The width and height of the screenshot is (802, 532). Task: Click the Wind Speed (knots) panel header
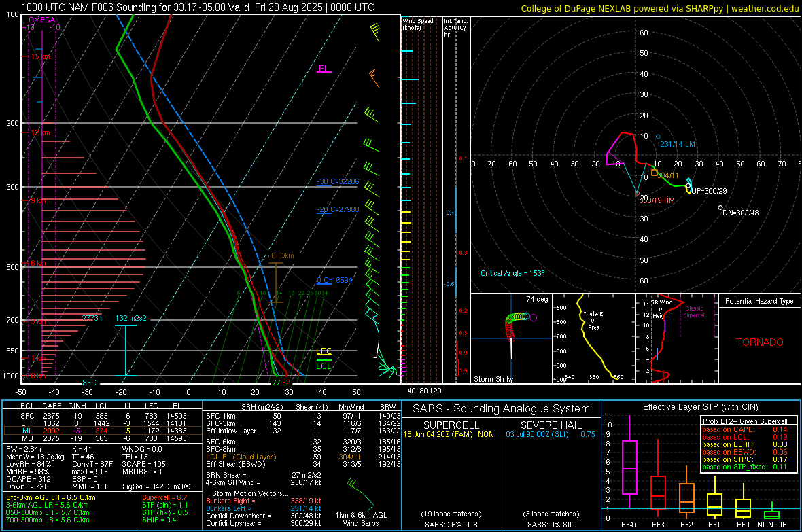point(418,24)
